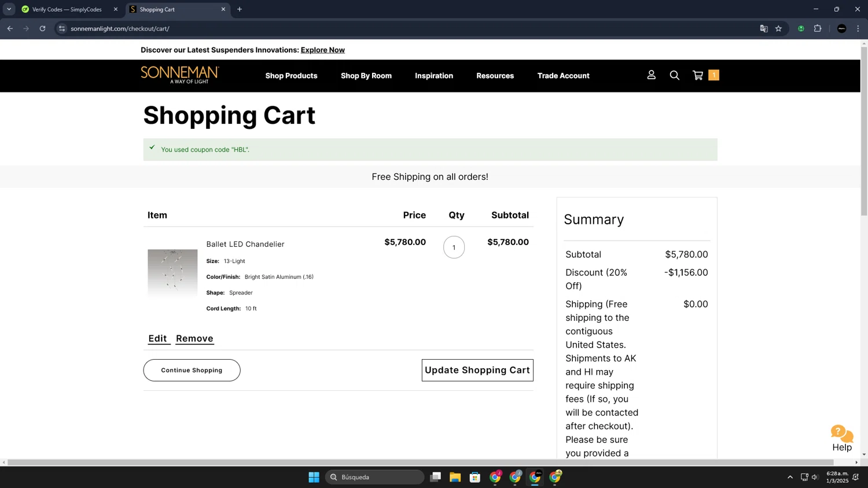Click Continue Shopping button

pos(192,370)
